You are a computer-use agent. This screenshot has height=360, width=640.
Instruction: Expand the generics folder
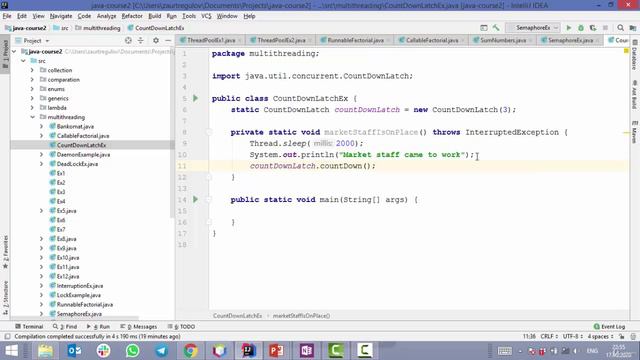click(32, 98)
